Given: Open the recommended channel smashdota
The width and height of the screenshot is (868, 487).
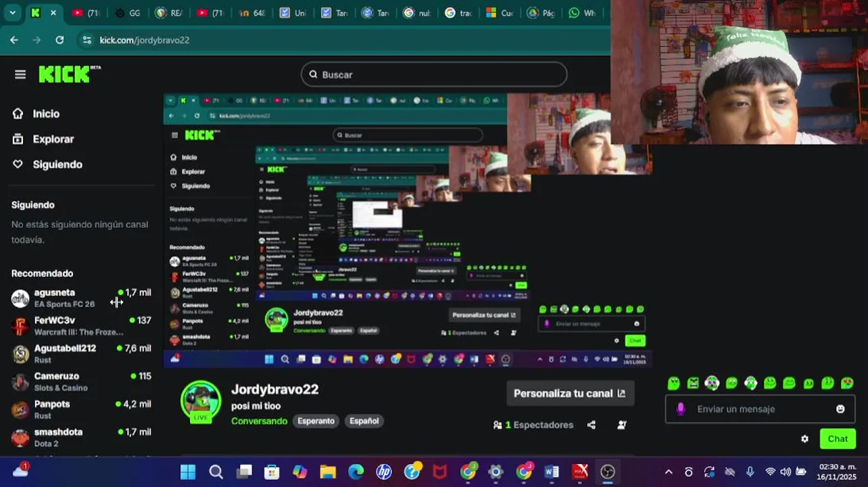Looking at the screenshot, I should (x=81, y=437).
